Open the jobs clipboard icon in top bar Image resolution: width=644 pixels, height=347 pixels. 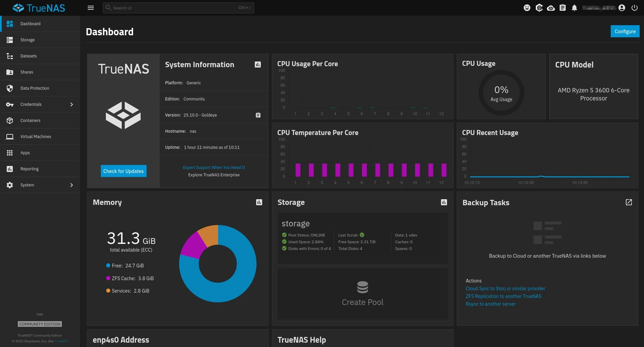(x=563, y=8)
